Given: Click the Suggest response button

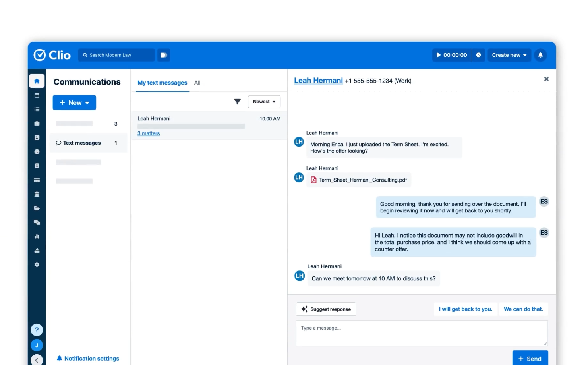Looking at the screenshot, I should (x=326, y=309).
